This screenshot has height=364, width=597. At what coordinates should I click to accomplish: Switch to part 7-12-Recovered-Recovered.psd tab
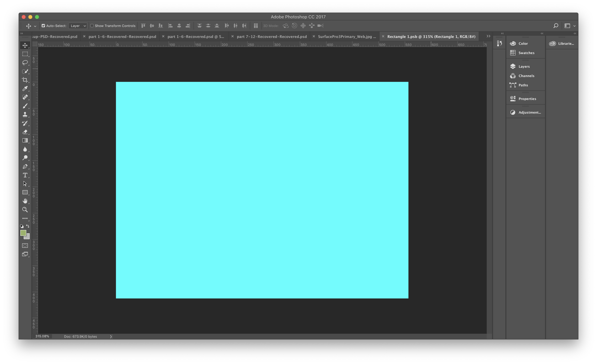(x=272, y=36)
